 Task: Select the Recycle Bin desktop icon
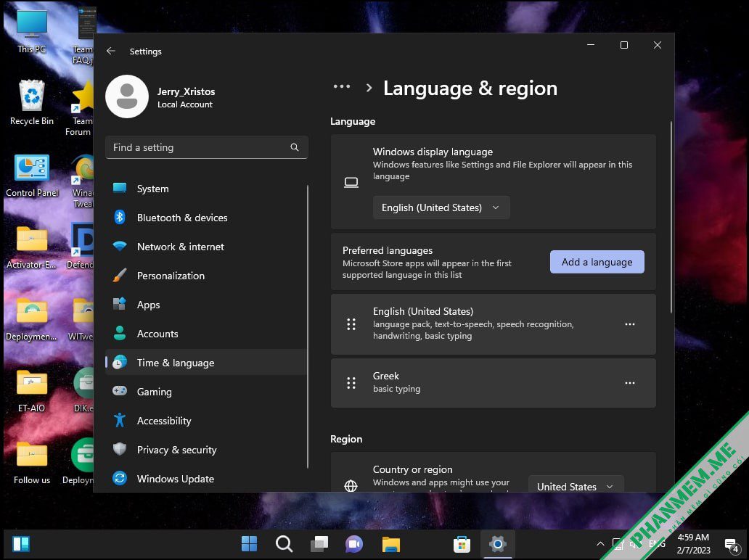32,103
